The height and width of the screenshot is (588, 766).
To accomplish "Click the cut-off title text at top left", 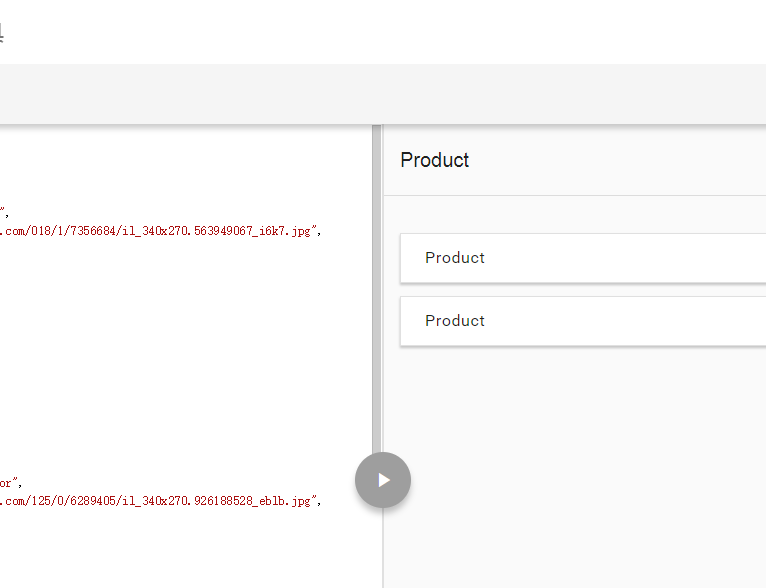I will coord(2,33).
